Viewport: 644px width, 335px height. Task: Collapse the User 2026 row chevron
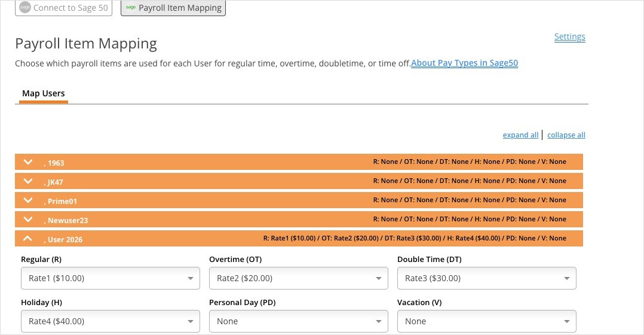pyautogui.click(x=28, y=239)
